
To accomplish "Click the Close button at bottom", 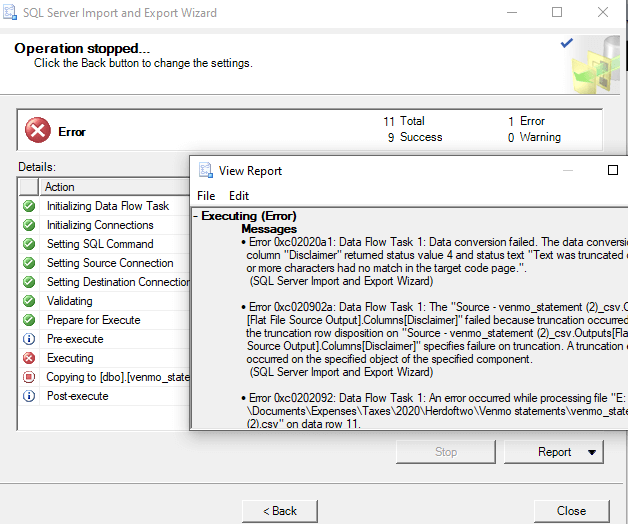I will [571, 511].
